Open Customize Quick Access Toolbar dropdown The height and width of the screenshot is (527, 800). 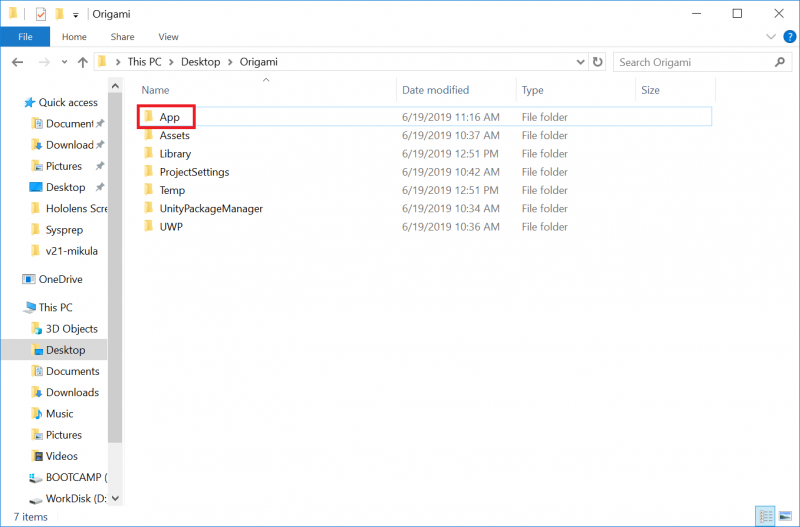tap(76, 15)
